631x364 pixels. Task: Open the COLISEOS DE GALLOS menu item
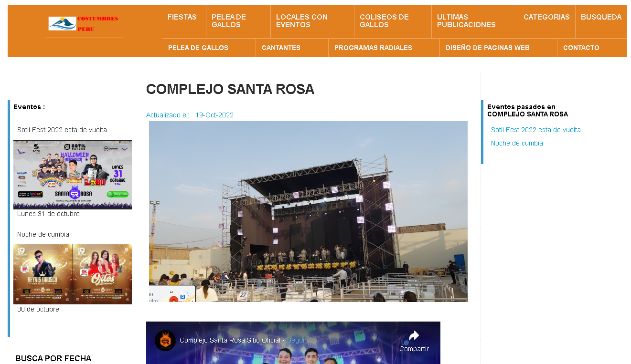pos(384,21)
